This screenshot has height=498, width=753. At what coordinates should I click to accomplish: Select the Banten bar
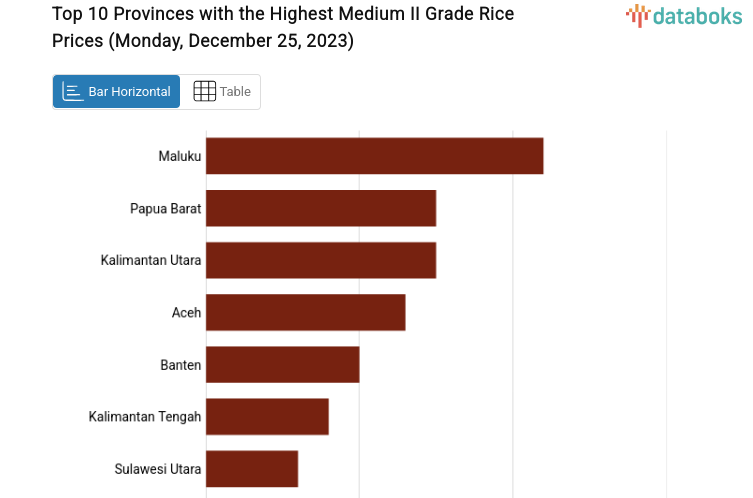[x=282, y=364]
